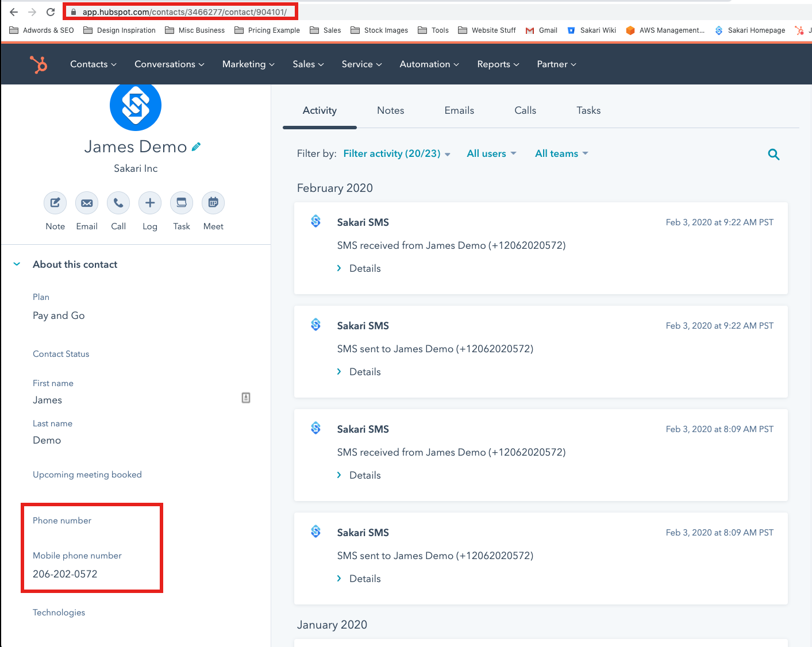Create a Note with the note icon
The height and width of the screenshot is (647, 812).
[55, 203]
